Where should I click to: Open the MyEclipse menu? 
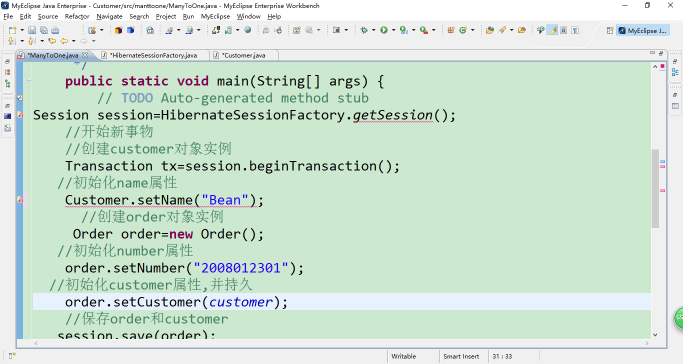tap(215, 17)
